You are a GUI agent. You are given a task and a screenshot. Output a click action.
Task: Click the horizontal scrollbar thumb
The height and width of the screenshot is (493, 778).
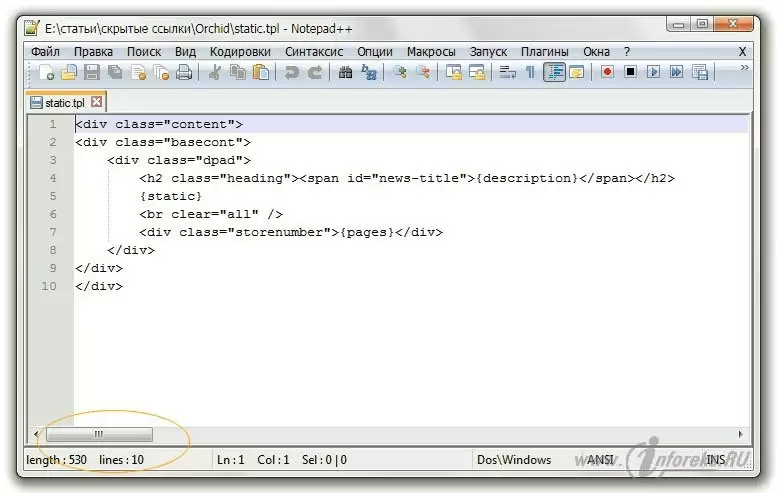pyautogui.click(x=99, y=435)
